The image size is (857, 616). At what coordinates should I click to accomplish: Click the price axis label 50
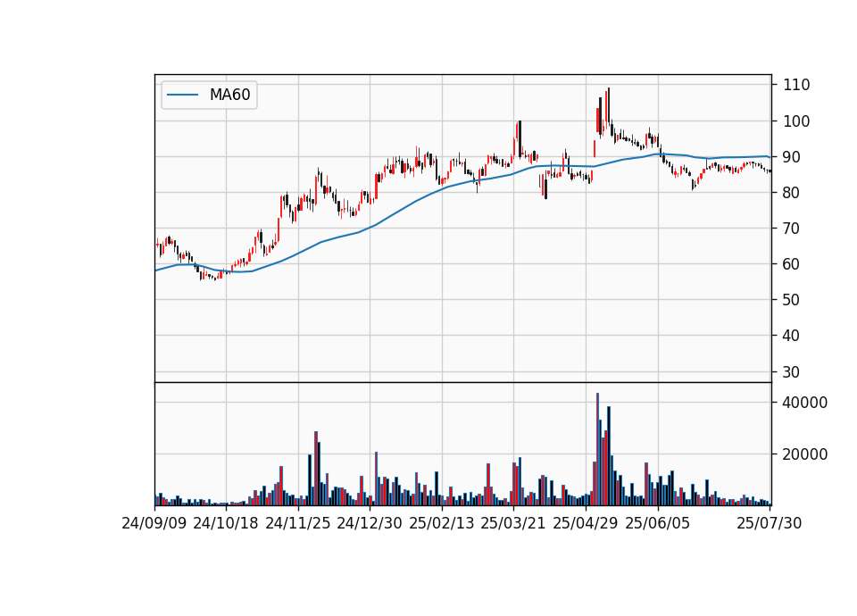[792, 300]
